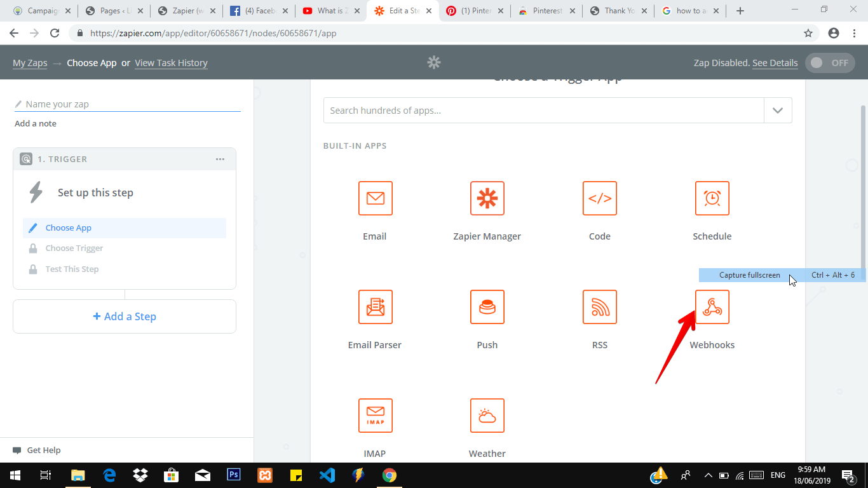Switch to the Facebook browser tab

click(259, 11)
